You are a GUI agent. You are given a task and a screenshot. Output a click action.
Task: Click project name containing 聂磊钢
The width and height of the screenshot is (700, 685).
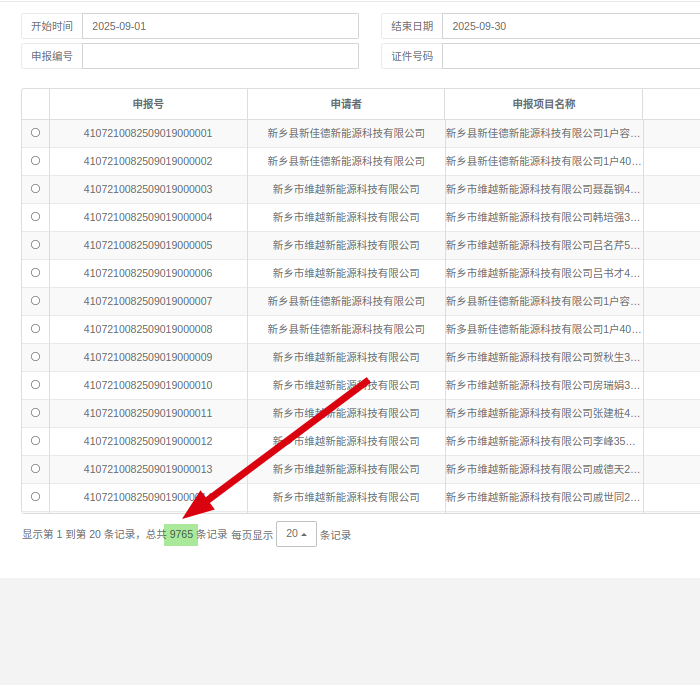(543, 189)
